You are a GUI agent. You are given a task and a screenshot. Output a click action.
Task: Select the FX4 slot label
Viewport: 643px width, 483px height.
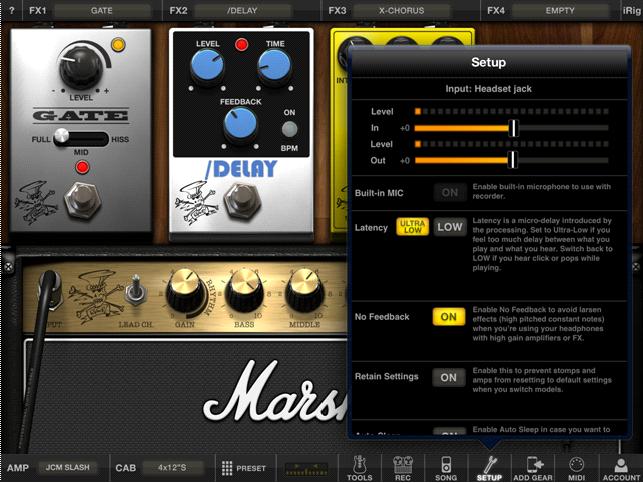pos(496,10)
